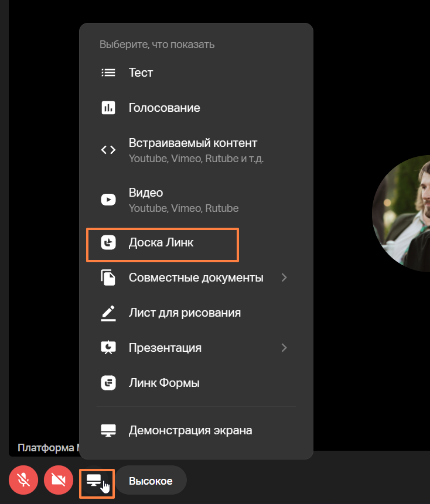Select Демонстрация экрана menu entry
430x504 pixels.
pyautogui.click(x=190, y=430)
